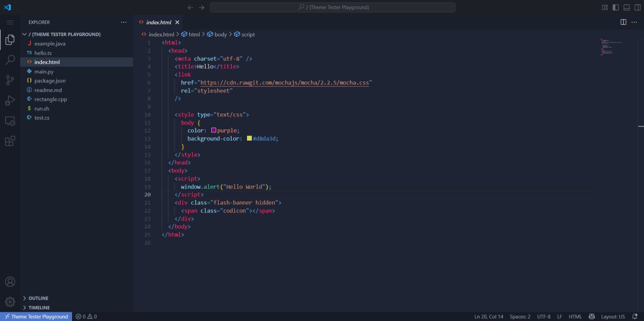The height and width of the screenshot is (321, 644).
Task: Open breadcrumb html element dropdown
Action: click(191, 35)
